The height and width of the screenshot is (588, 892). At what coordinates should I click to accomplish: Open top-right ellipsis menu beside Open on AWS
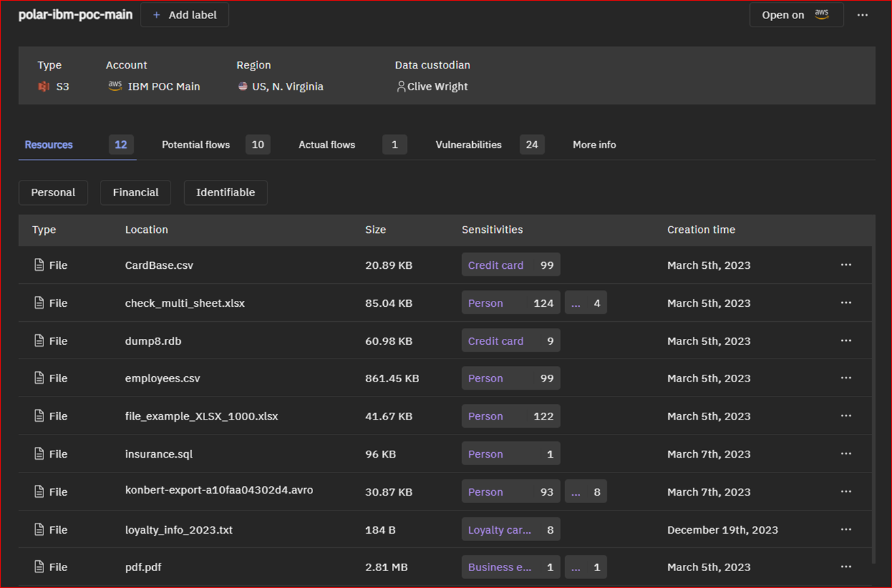tap(862, 15)
